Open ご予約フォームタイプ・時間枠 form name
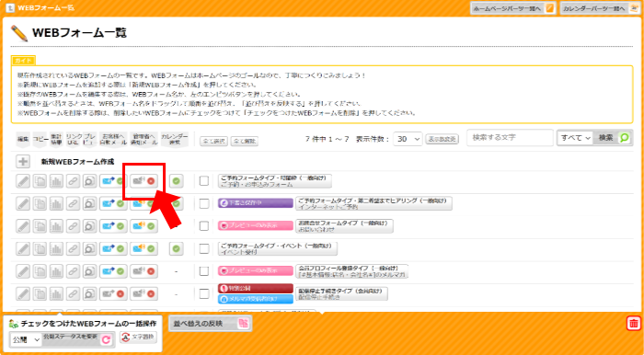 pos(275,181)
